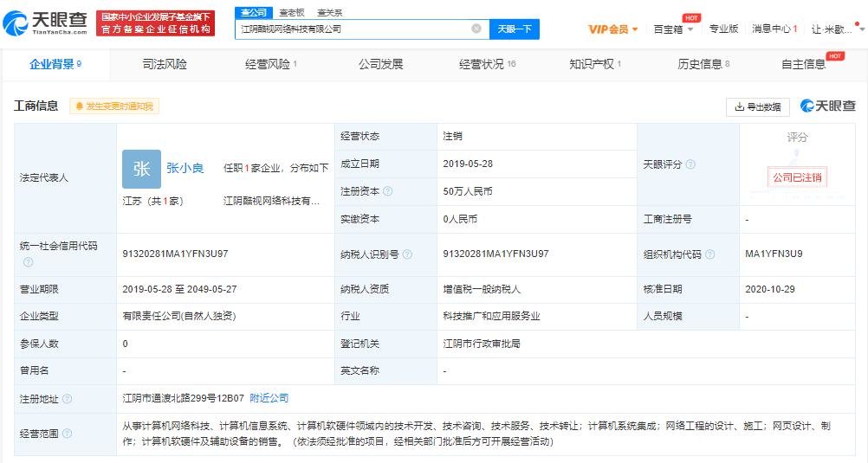The height and width of the screenshot is (463, 868).
Task: Select the 查关系 search tab
Action: [x=330, y=12]
